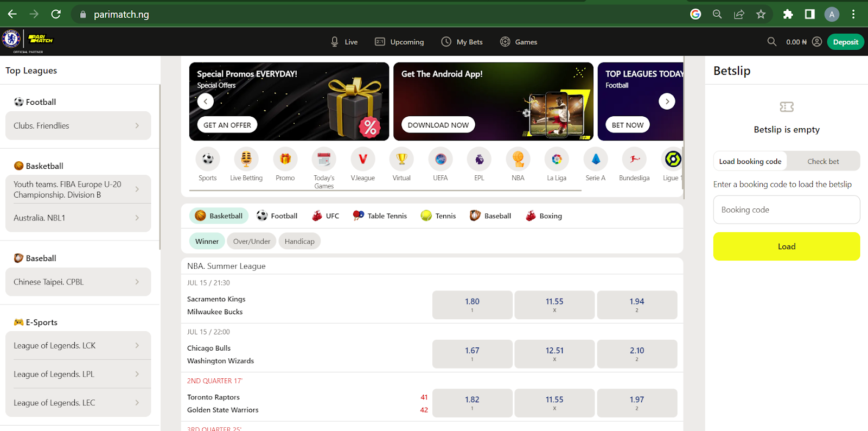Image resolution: width=868 pixels, height=431 pixels.
Task: Select the UFC sport tab
Action: [325, 215]
